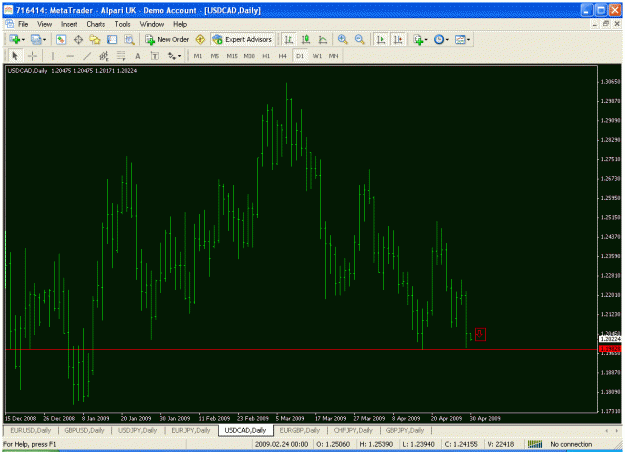Open the Insert menu
This screenshot has height=452, width=625.
(69, 24)
